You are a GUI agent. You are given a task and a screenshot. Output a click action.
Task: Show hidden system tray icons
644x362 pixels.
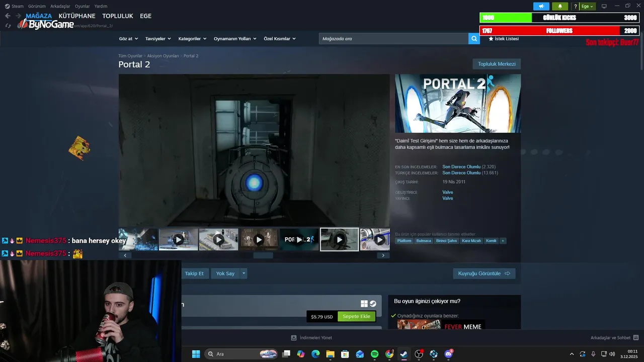(x=572, y=354)
